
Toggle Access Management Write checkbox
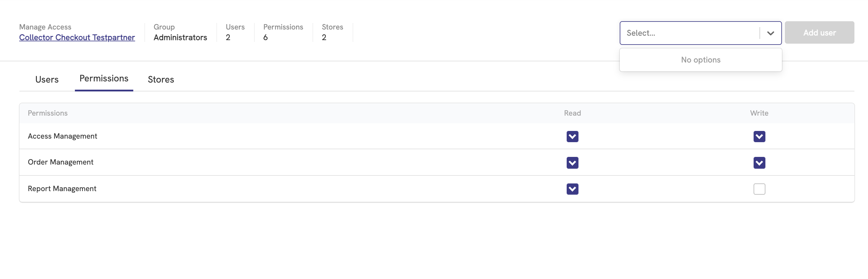(759, 137)
